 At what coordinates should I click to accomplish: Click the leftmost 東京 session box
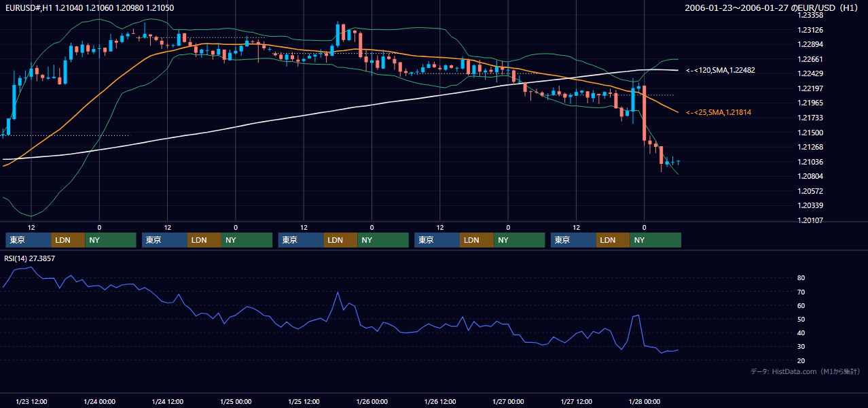(x=28, y=240)
